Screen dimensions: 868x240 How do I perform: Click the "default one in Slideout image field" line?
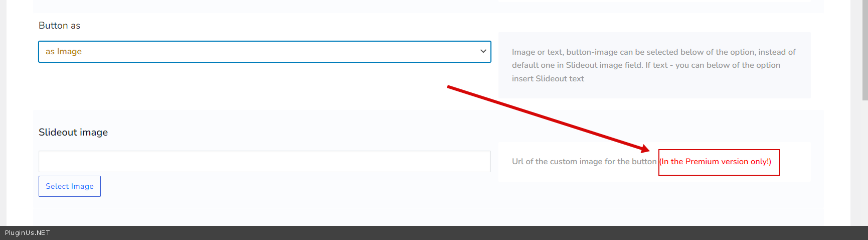click(x=577, y=65)
